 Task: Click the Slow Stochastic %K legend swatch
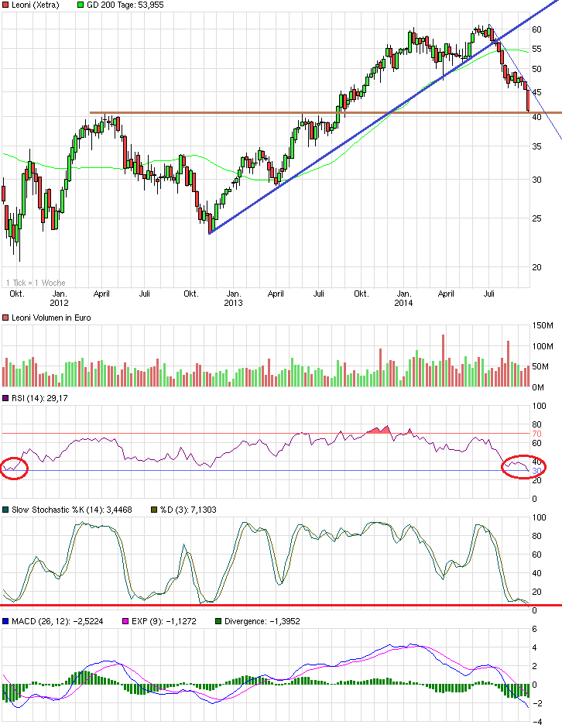(x=5, y=508)
